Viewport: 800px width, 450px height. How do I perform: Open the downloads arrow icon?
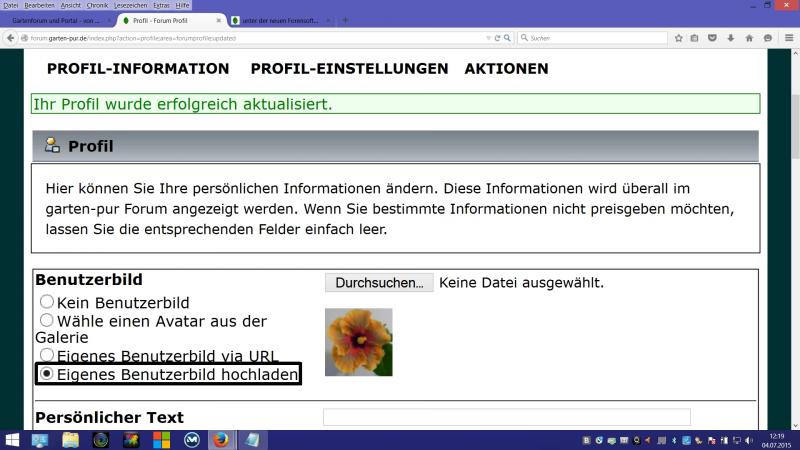(731, 38)
